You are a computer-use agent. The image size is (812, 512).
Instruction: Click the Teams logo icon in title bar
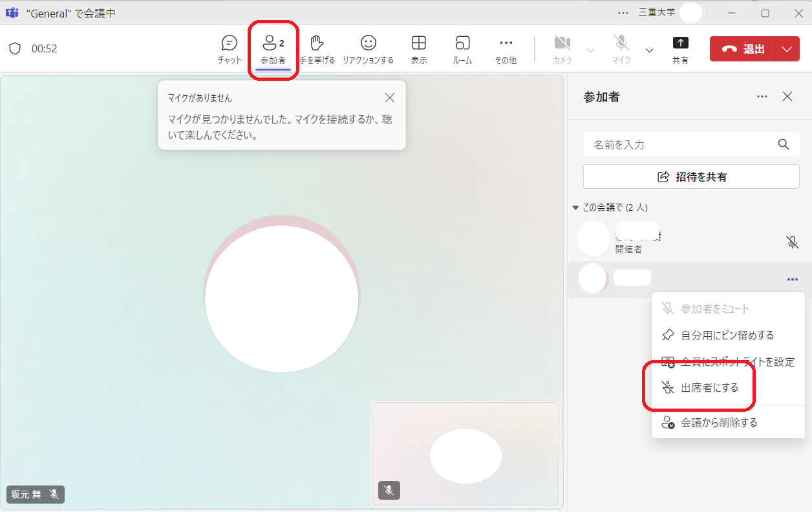[x=12, y=13]
